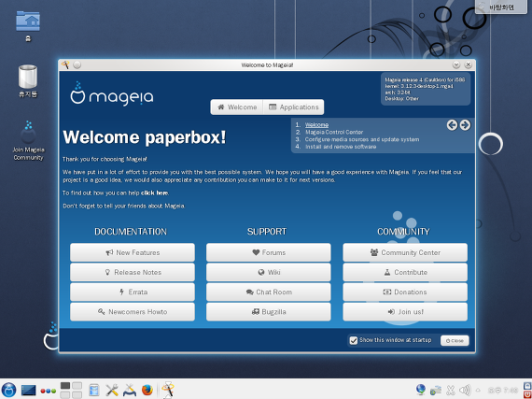Image resolution: width=532 pixels, height=399 pixels.
Task: Open the Wiki
Action: click(x=269, y=272)
